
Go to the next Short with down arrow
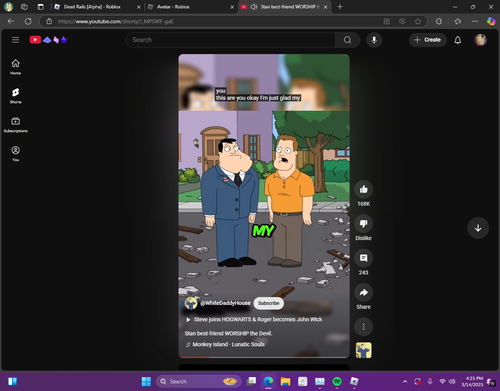point(478,228)
